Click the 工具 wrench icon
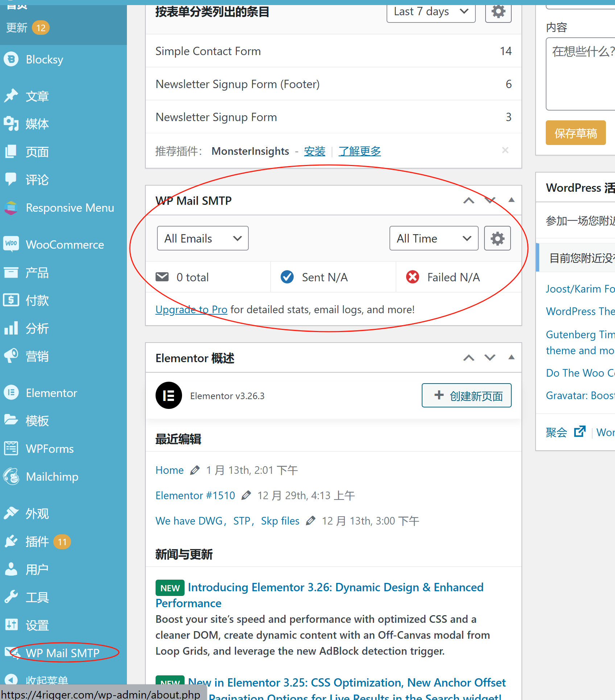615x700 pixels. click(x=11, y=597)
